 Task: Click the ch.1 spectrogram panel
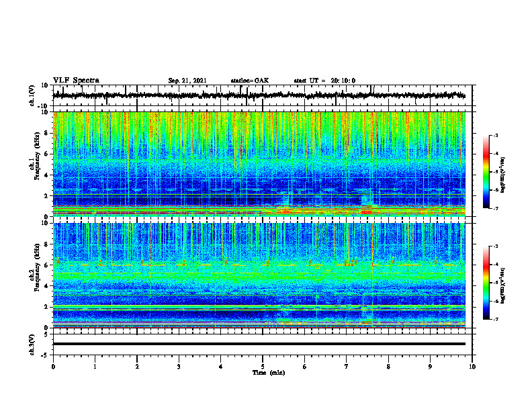tap(259, 164)
